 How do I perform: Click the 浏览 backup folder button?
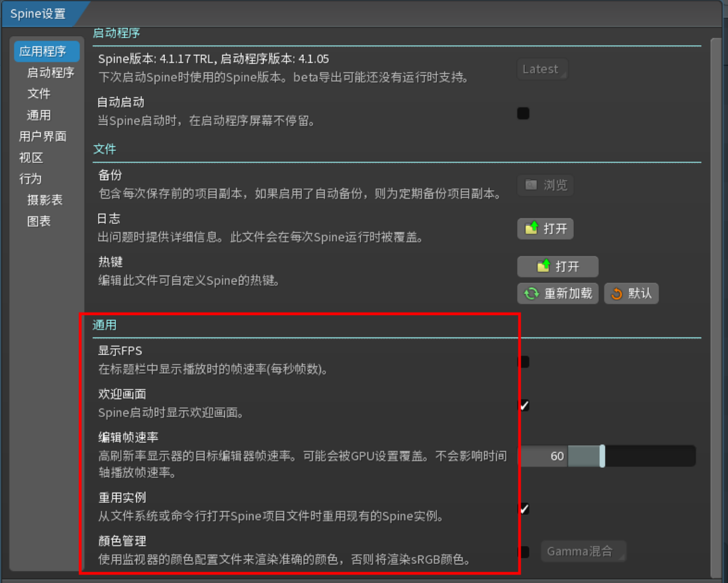point(545,185)
